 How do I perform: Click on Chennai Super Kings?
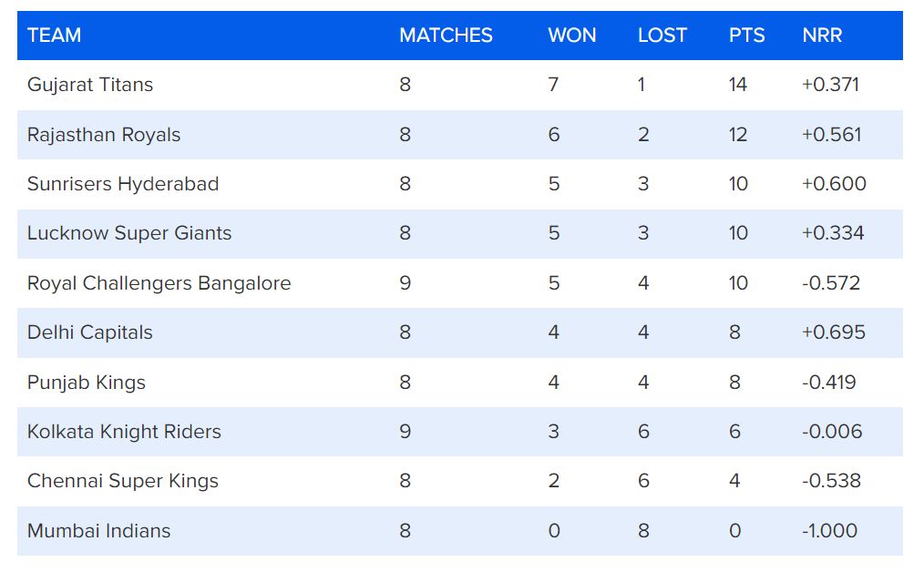[x=123, y=481]
